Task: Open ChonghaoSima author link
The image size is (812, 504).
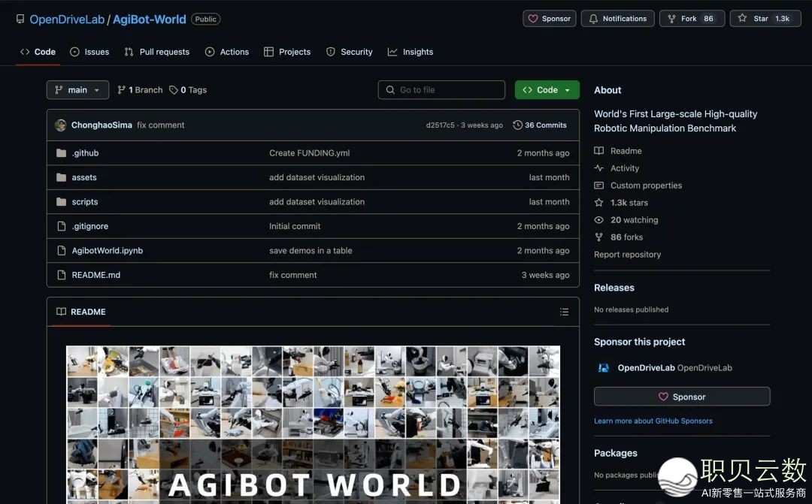Action: 101,125
